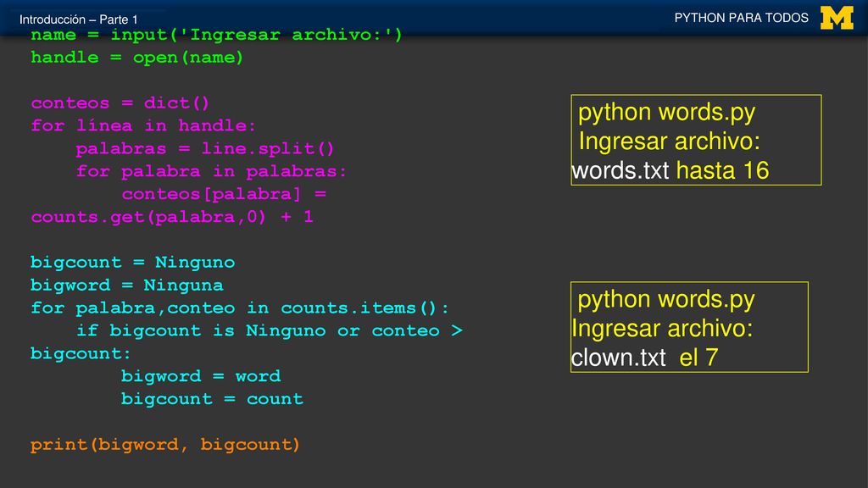The image size is (868, 488).
Task: Click the line 'conteos = dict()'
Action: tap(120, 103)
